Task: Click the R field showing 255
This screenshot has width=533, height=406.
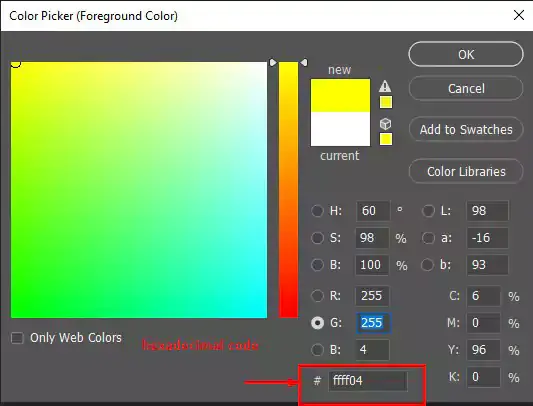Action: (373, 296)
